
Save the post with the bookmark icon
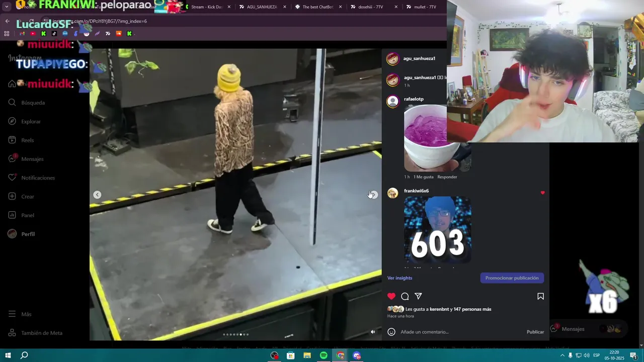540,296
